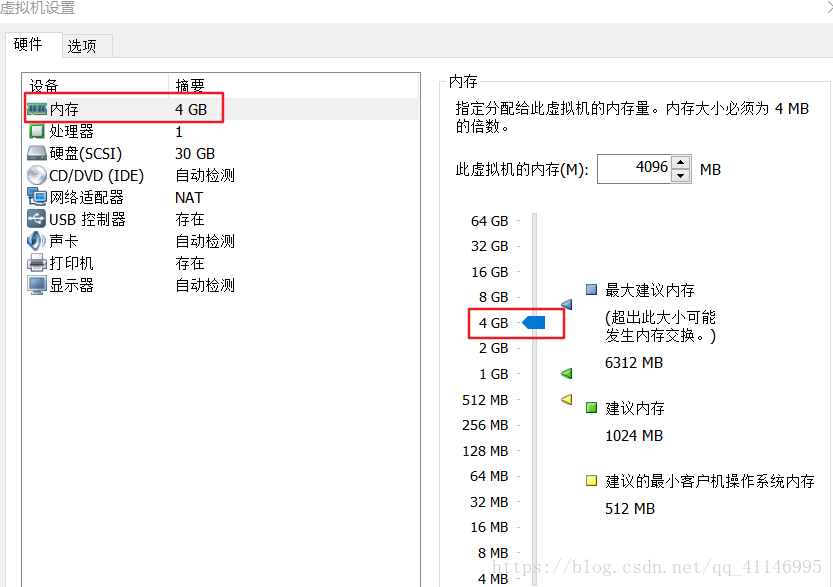The width and height of the screenshot is (833, 587).
Task: Click the 1024 MB recommended memory value
Action: (x=634, y=436)
